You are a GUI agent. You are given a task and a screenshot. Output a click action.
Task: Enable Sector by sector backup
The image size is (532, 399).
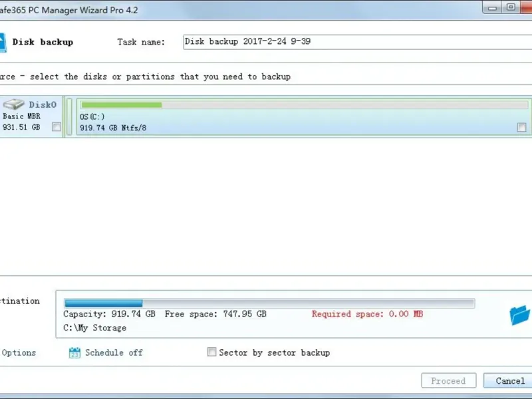click(x=211, y=352)
